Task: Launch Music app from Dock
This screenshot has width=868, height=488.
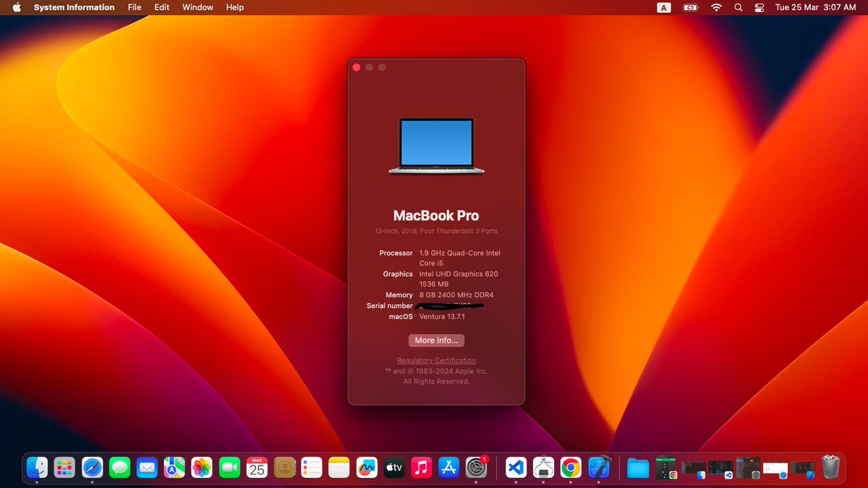Action: click(421, 468)
